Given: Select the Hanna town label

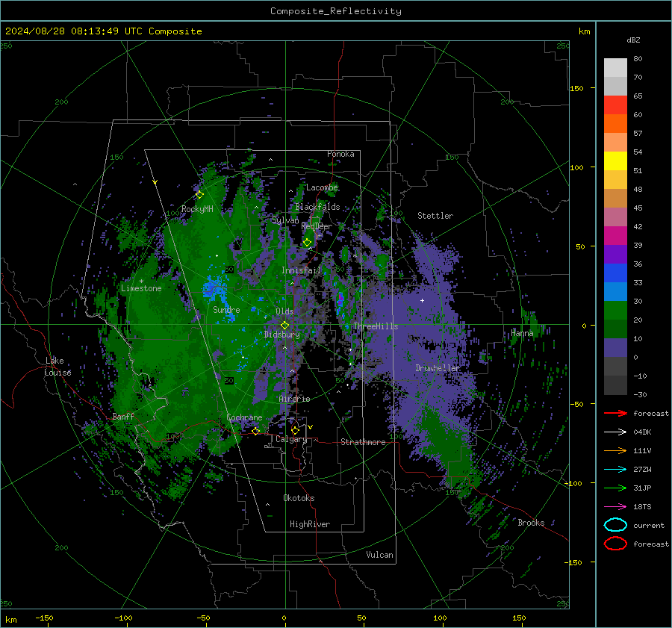Looking at the screenshot, I should pyautogui.click(x=522, y=333).
